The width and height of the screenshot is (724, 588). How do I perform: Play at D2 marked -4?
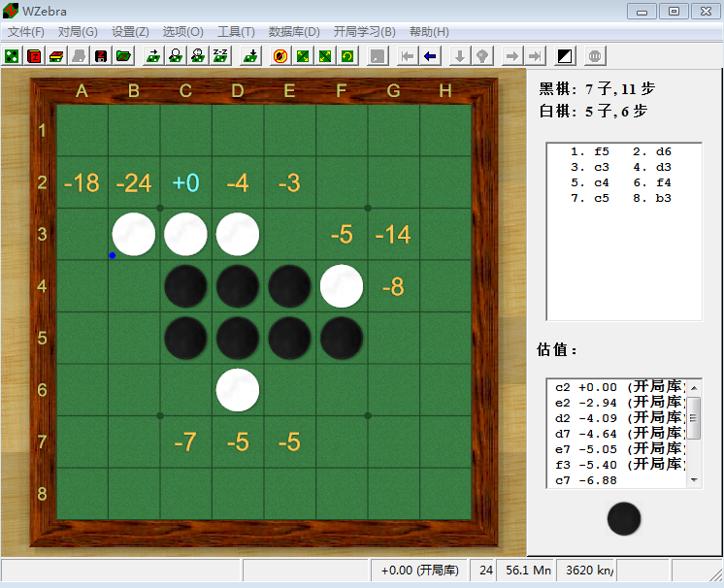point(238,182)
